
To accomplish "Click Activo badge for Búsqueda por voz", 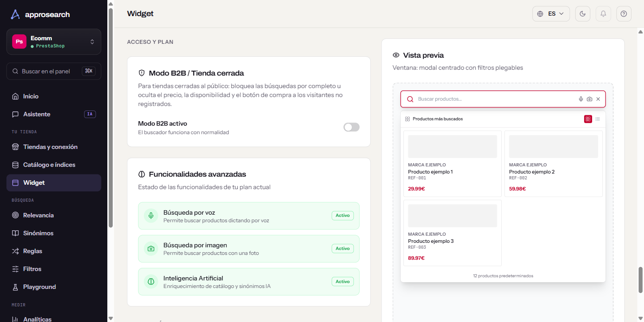I will [343, 216].
